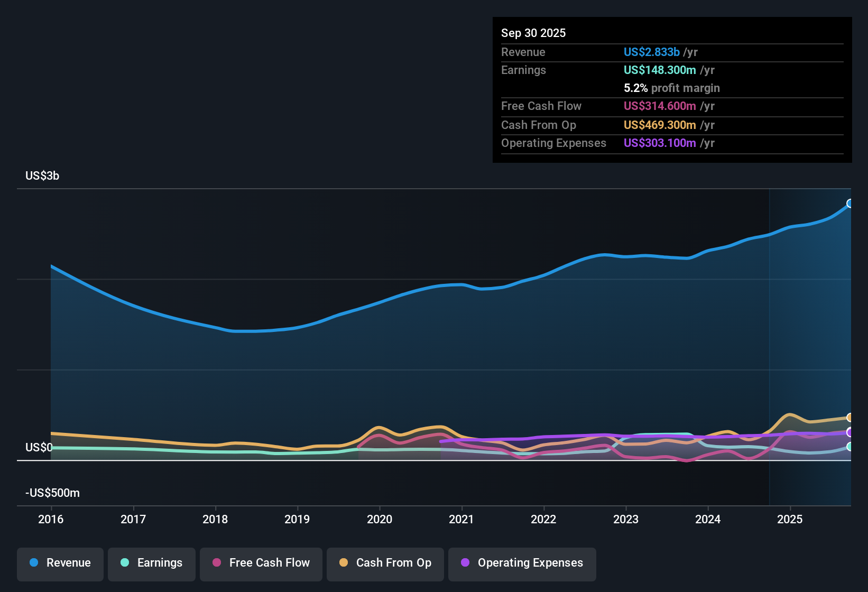Viewport: 868px width, 592px height.
Task: Expand the Cash From Op legend item
Action: pos(385,563)
